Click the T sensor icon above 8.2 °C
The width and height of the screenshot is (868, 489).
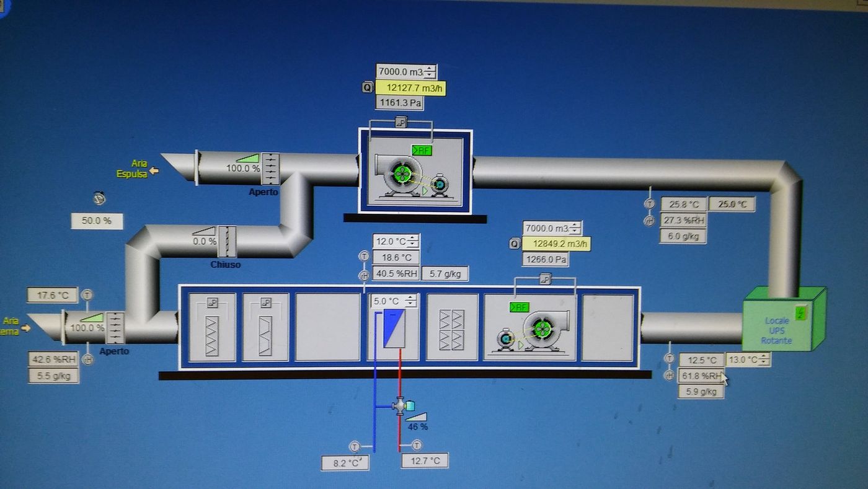click(x=355, y=446)
